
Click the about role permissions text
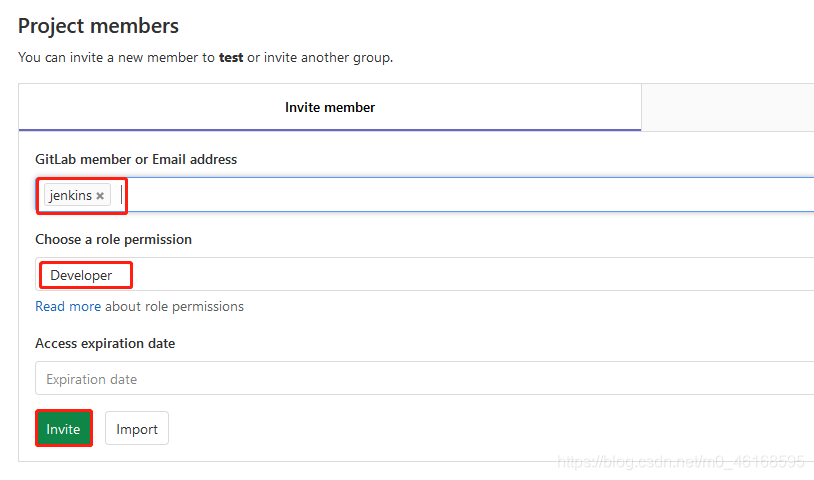174,306
